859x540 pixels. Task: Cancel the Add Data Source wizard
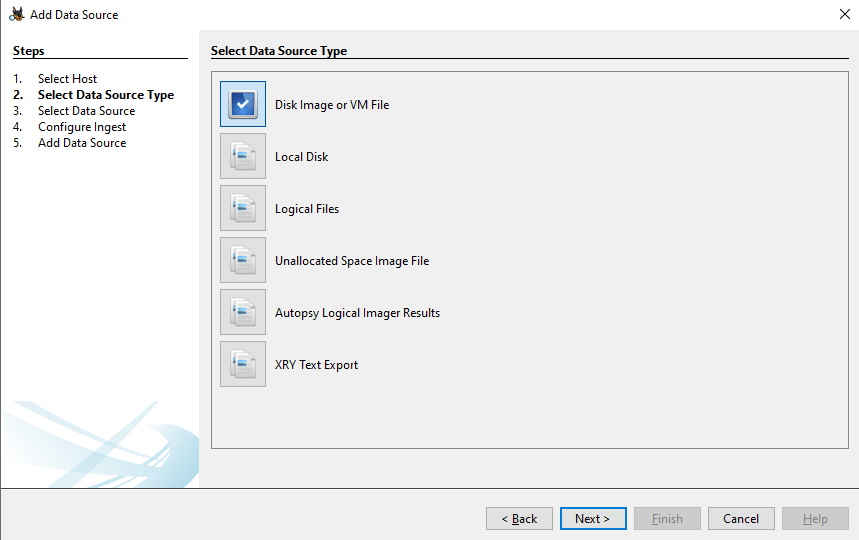(741, 519)
